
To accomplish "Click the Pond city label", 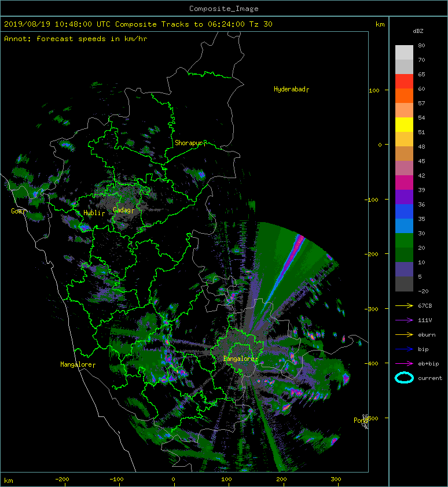I will click(361, 420).
